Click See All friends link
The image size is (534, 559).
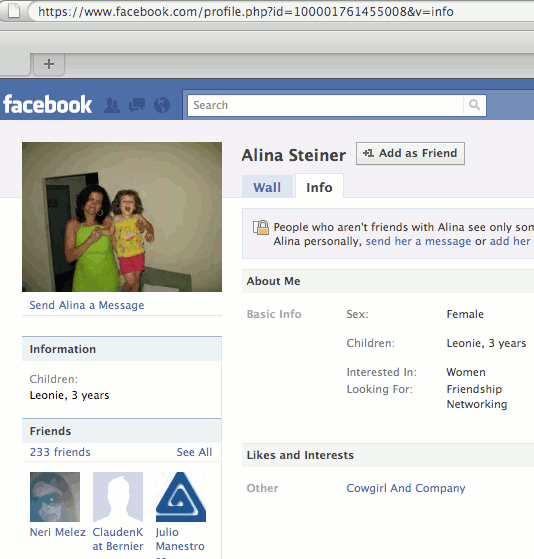coord(194,452)
